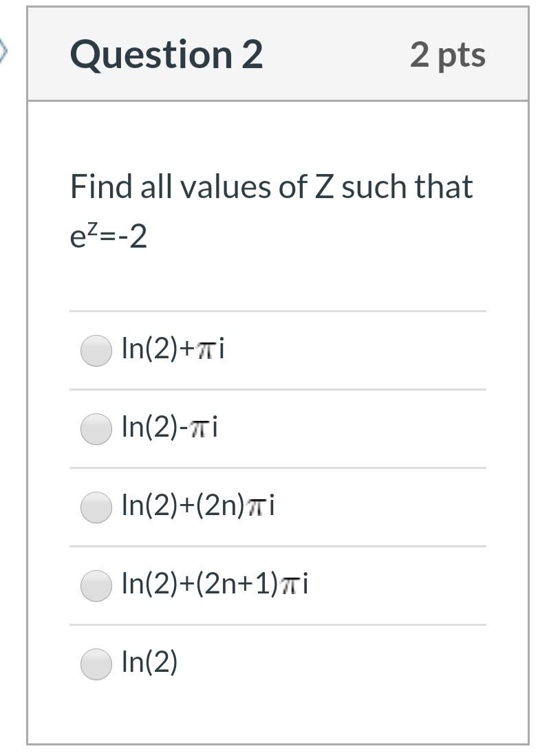Screen dimensions: 560x753
Task: Click the ln(2)+(2n)πi answer text
Action: 201,505
